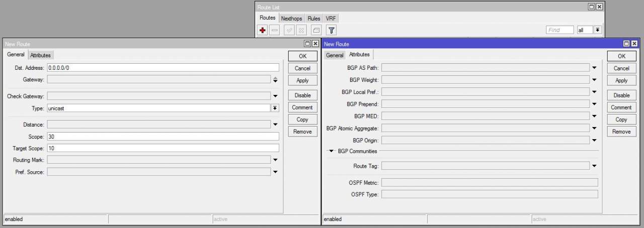The height and width of the screenshot is (228, 644).
Task: Select Attributes tab in left New Route window
Action: click(x=40, y=55)
